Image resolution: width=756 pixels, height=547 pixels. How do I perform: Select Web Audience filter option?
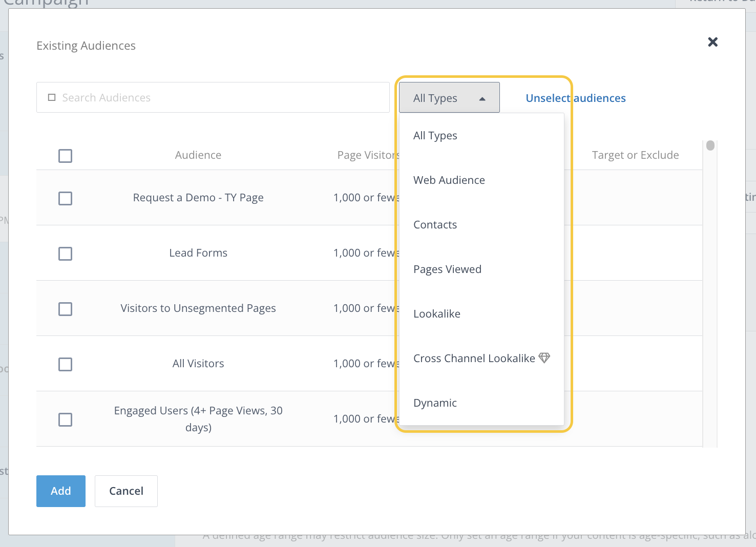[449, 180]
